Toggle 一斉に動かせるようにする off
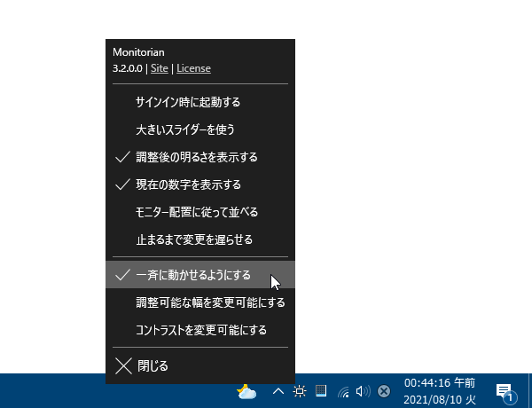The image size is (532, 408). 200,275
